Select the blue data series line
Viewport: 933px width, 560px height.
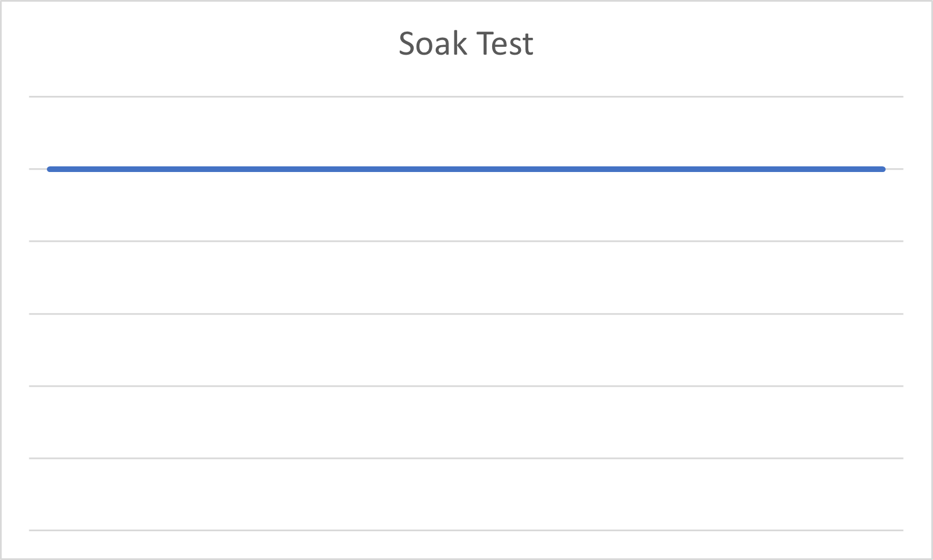(x=466, y=169)
